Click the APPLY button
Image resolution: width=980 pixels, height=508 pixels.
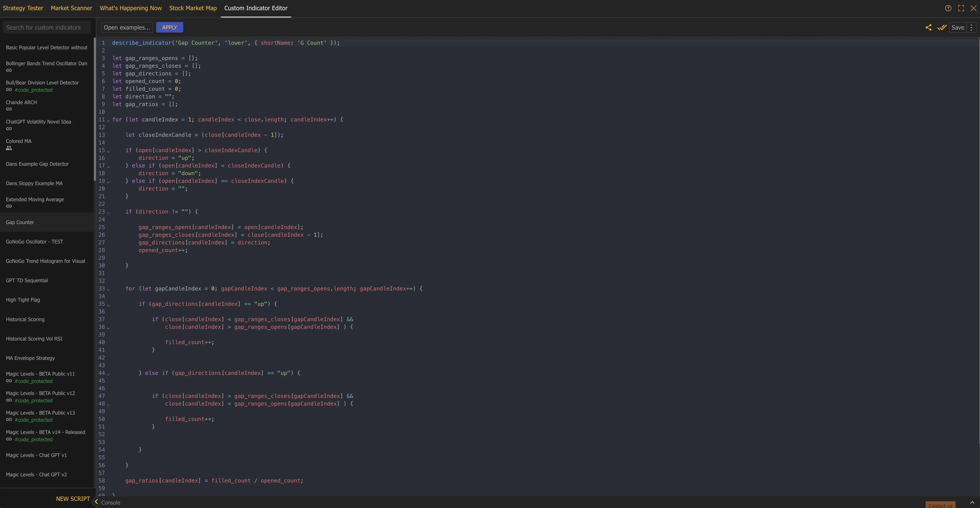click(169, 27)
